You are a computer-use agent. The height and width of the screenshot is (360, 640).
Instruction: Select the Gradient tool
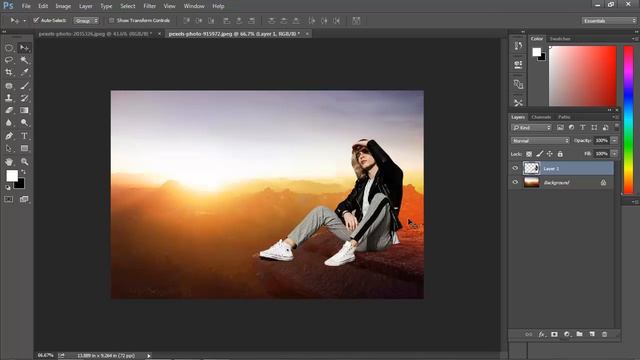pos(24,110)
